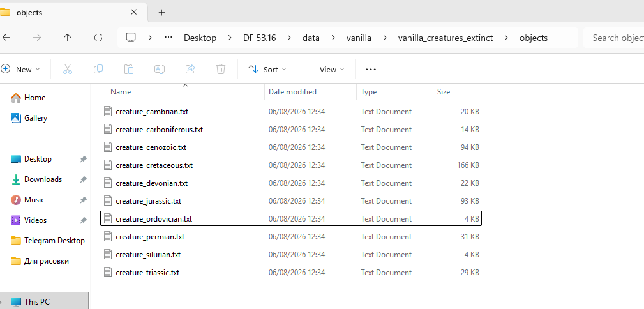Click file icon of creature_cenozoic.txt
This screenshot has width=644, height=309.
point(108,147)
